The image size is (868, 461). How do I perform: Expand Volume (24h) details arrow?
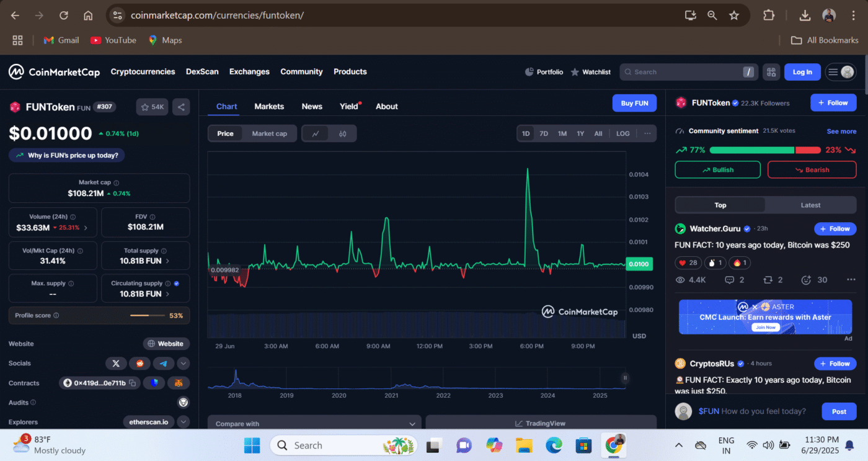tap(86, 228)
